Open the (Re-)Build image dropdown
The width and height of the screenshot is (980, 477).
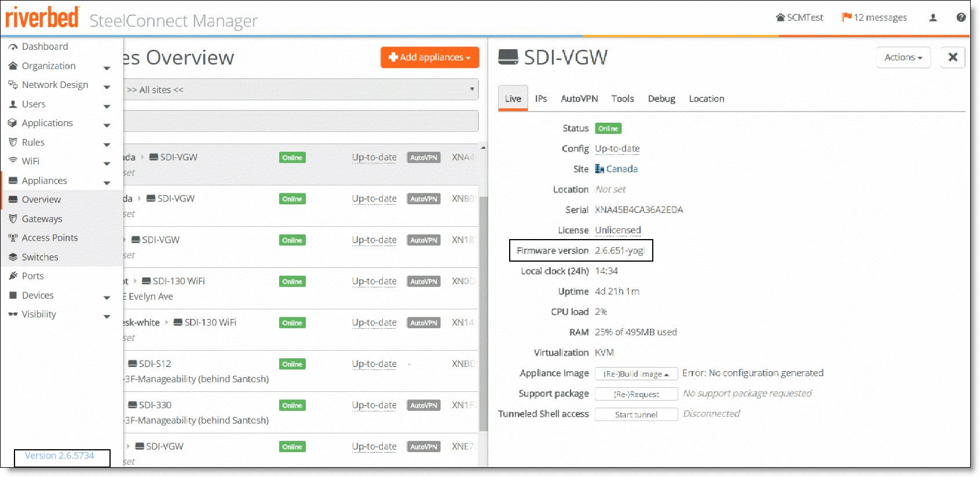pyautogui.click(x=636, y=374)
